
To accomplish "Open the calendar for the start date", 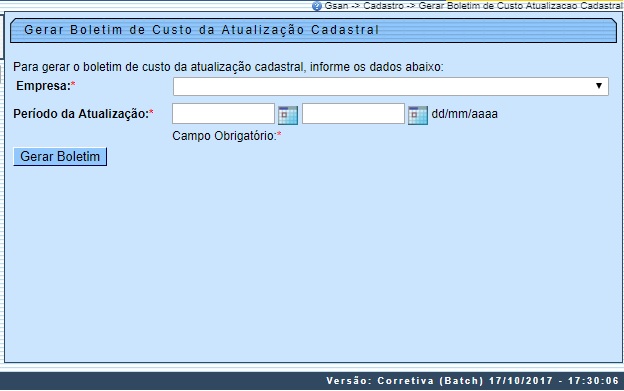I will [288, 115].
